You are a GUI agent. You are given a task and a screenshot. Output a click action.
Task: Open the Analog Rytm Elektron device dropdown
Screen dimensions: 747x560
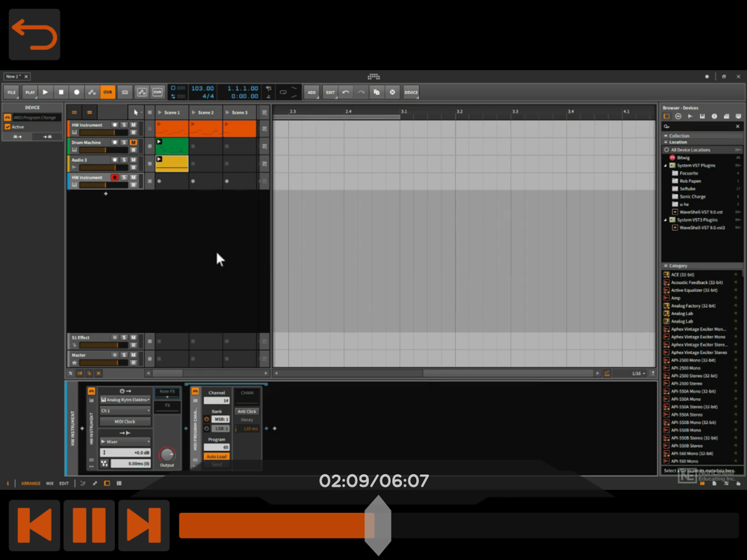coord(125,399)
